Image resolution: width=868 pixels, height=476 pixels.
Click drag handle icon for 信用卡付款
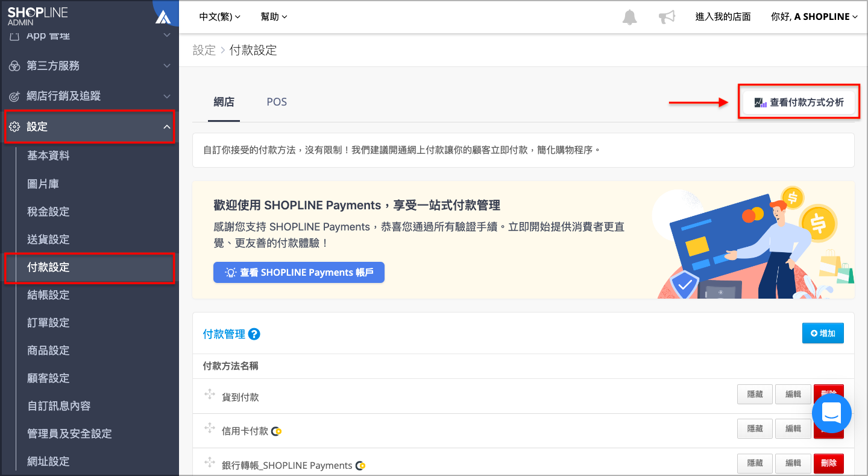pos(210,428)
